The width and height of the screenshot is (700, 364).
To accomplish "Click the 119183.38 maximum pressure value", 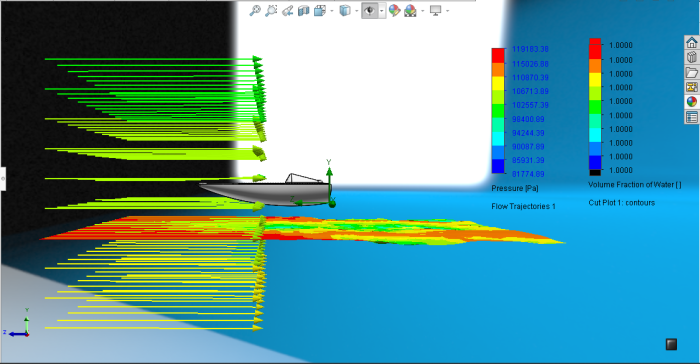I will pyautogui.click(x=530, y=49).
